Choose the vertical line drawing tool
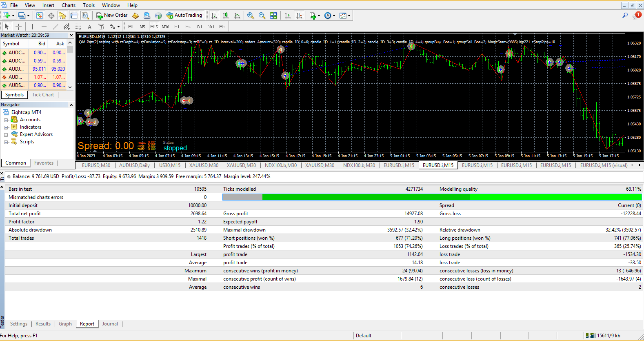644x341 pixels. click(32, 27)
